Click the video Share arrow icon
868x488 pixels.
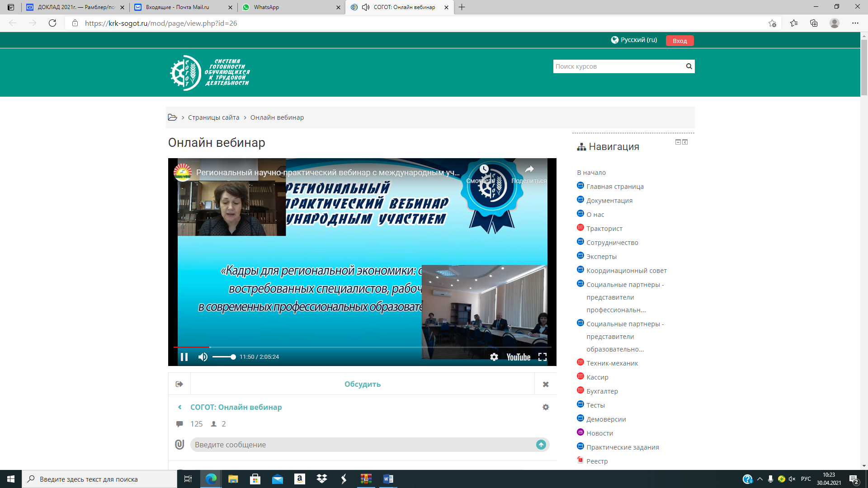click(x=529, y=169)
